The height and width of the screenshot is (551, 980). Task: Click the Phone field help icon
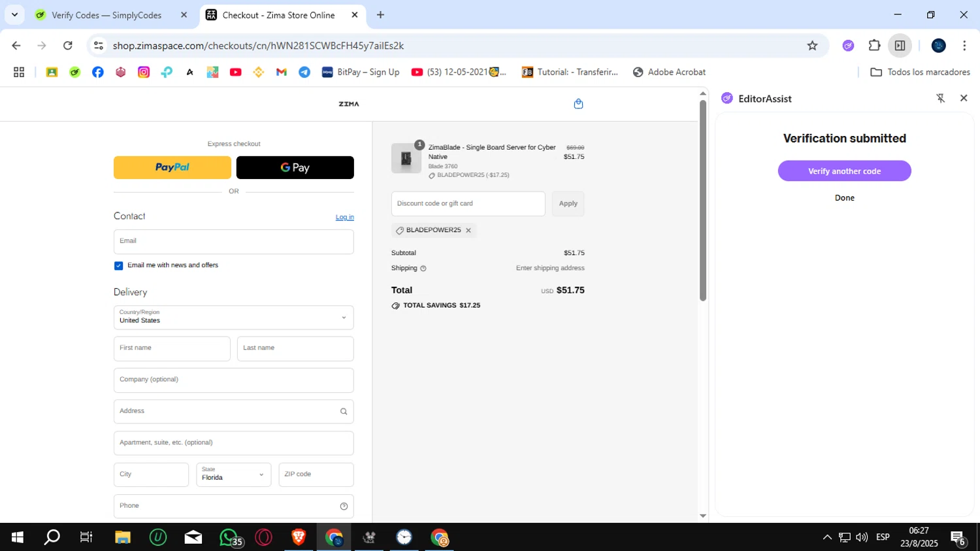[x=344, y=507]
